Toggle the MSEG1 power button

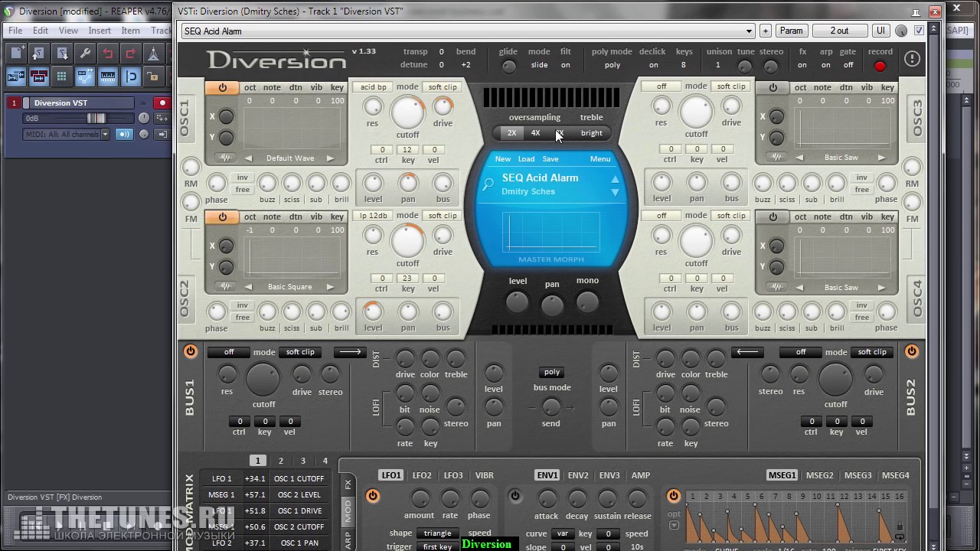673,496
